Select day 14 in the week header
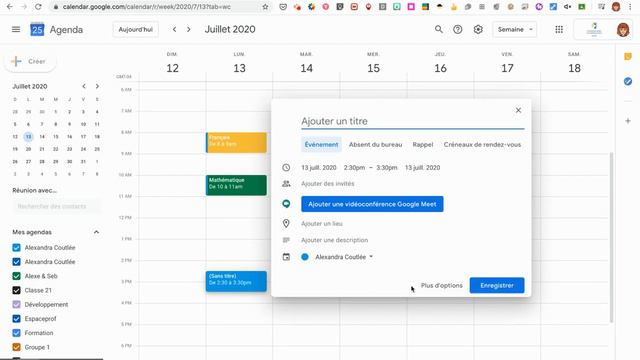Screen dimensions: 640x360 tap(307, 68)
